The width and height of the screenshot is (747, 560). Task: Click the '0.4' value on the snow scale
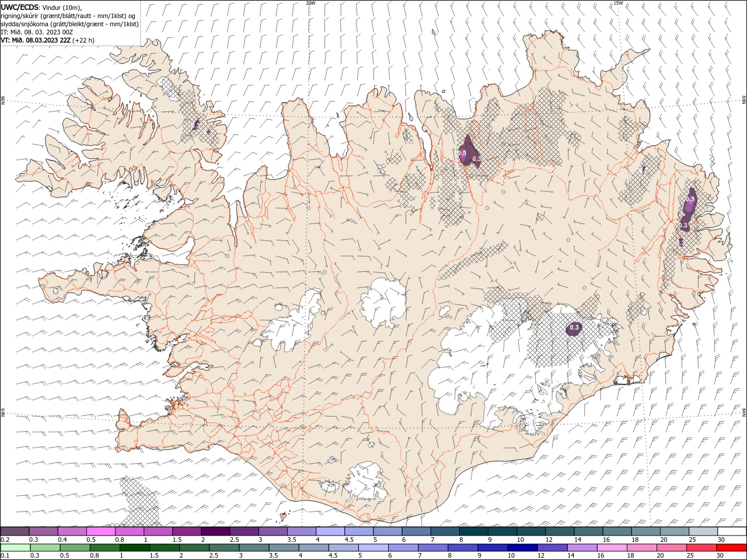62,540
